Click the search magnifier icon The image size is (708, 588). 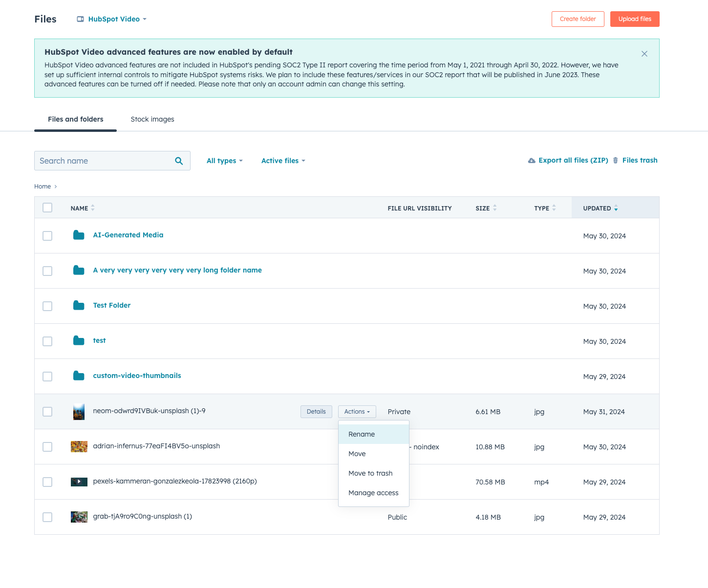click(x=179, y=161)
